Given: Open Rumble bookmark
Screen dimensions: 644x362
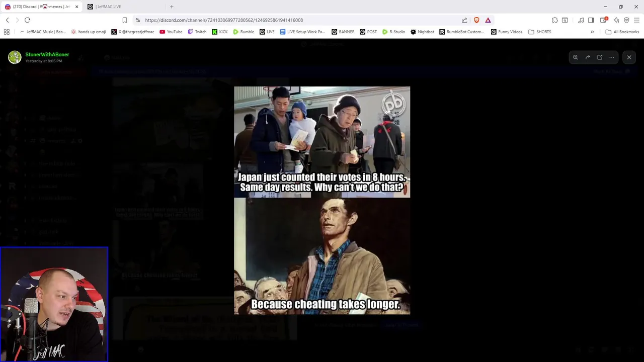Looking at the screenshot, I should coord(244,32).
